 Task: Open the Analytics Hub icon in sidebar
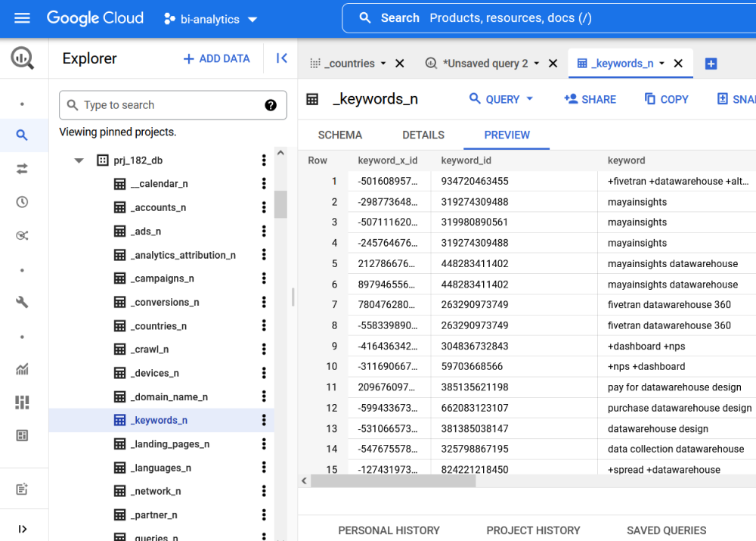(22, 235)
